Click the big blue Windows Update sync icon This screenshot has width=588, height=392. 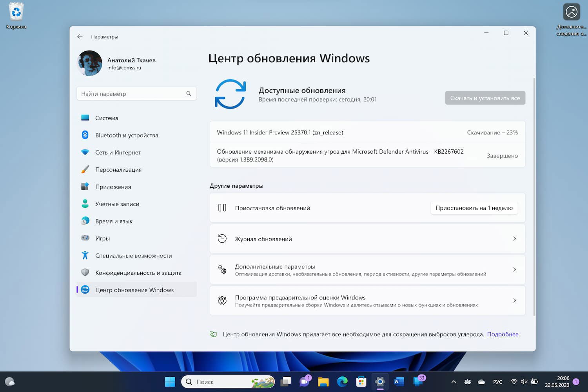coord(230,94)
